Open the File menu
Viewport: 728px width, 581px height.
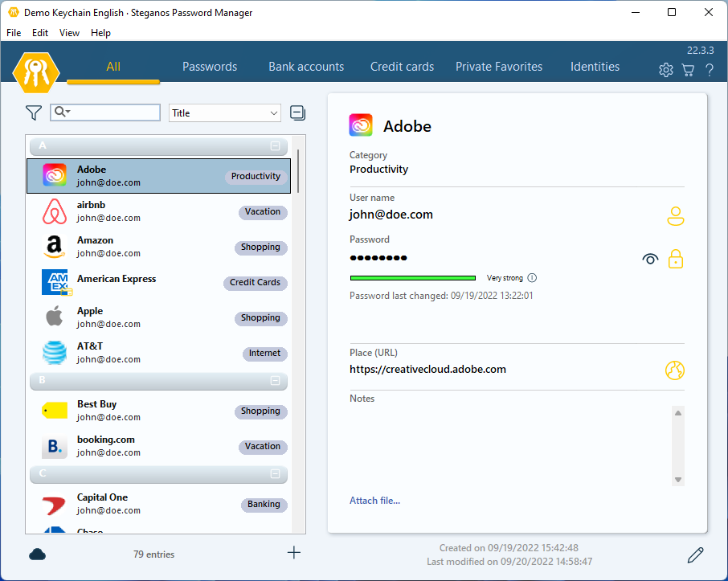click(x=14, y=32)
